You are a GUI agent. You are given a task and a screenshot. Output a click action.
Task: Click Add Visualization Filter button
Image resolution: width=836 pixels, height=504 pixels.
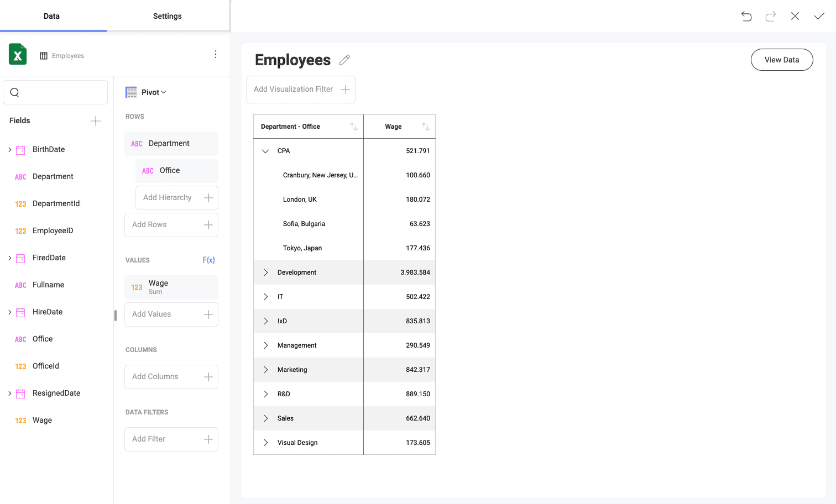[301, 90]
